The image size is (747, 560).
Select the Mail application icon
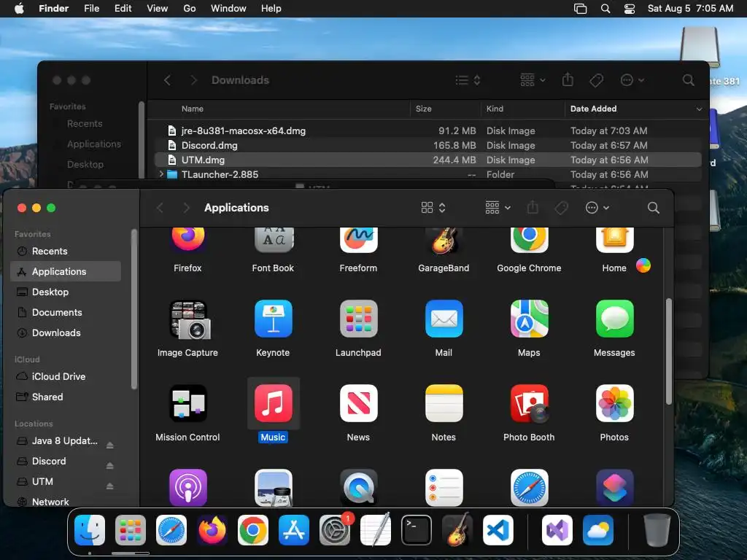click(444, 319)
